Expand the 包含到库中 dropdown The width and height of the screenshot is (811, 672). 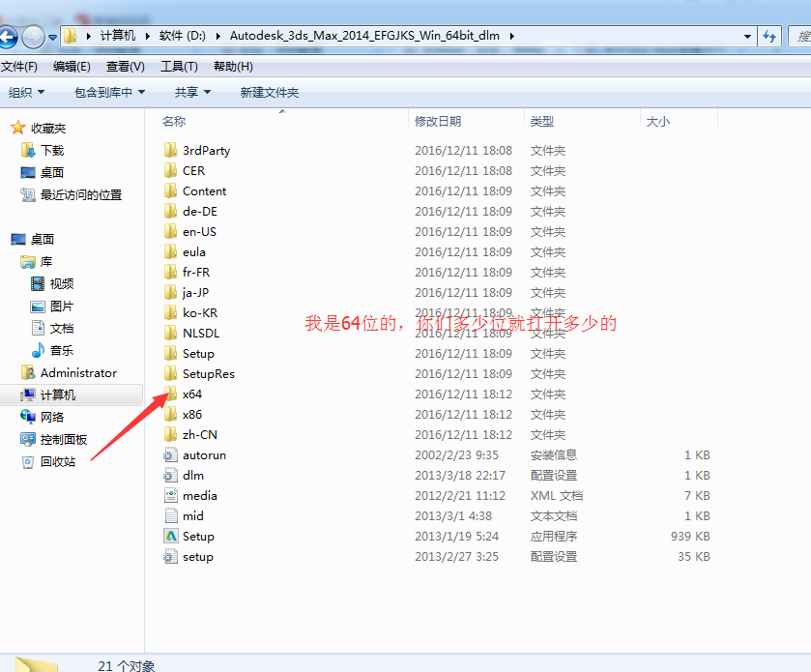point(109,93)
